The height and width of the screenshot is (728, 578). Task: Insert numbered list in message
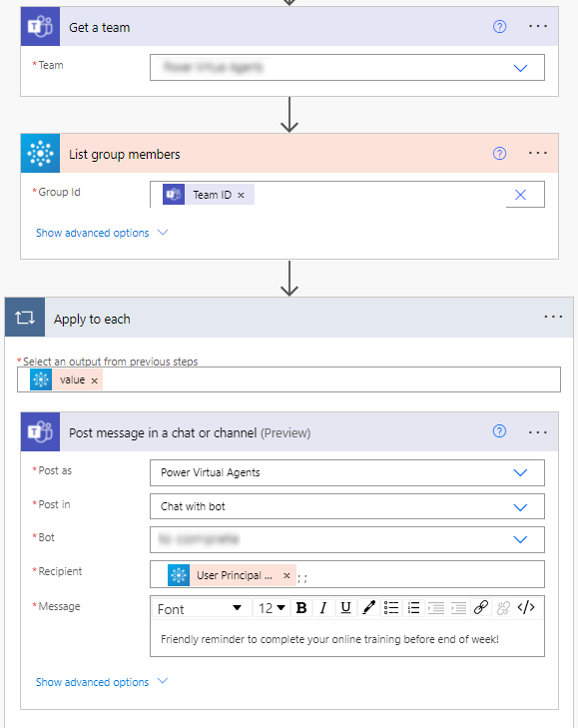413,608
